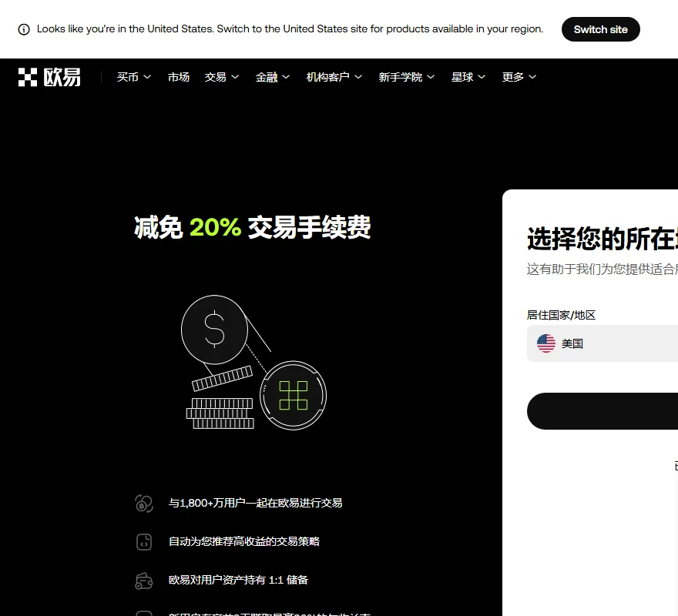Click text 欧易对用户资产持有 1:1 储备
Image resolution: width=678 pixels, height=616 pixels.
[238, 580]
